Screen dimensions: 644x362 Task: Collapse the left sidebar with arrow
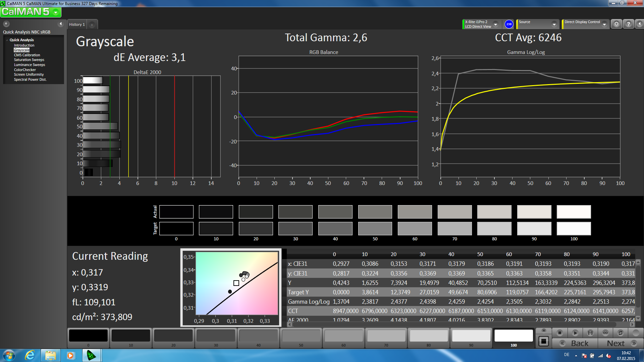point(61,24)
